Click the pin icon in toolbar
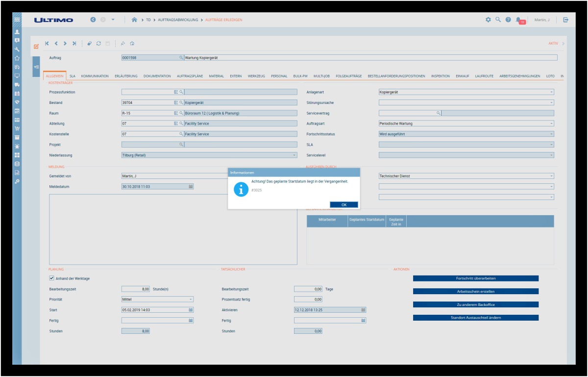588x377 pixels. tap(123, 43)
